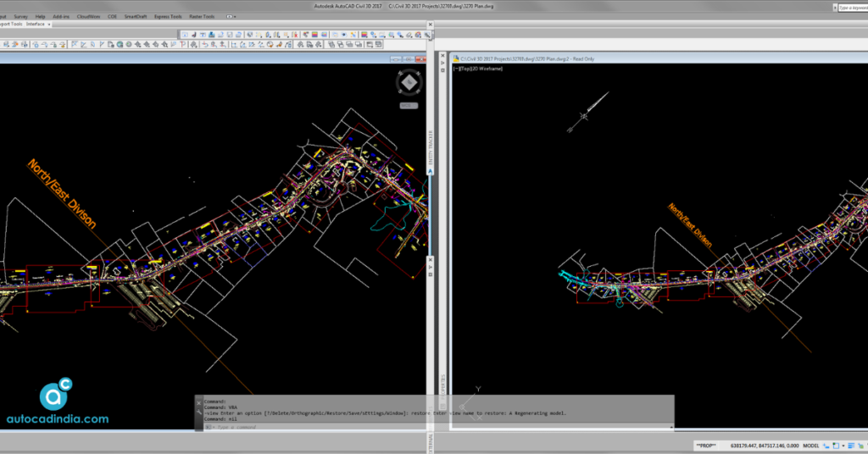The image size is (868, 454).
Task: Click the coordinates readout 638179.447, 847517.146
Action: pos(765,446)
